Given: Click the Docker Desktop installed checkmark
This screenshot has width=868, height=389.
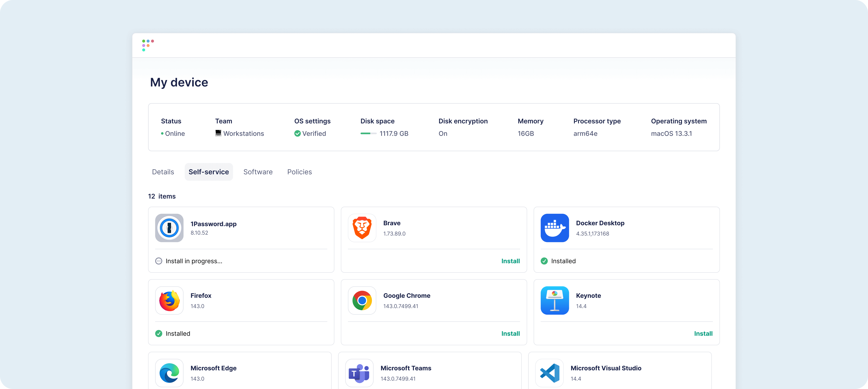Looking at the screenshot, I should click(x=544, y=261).
